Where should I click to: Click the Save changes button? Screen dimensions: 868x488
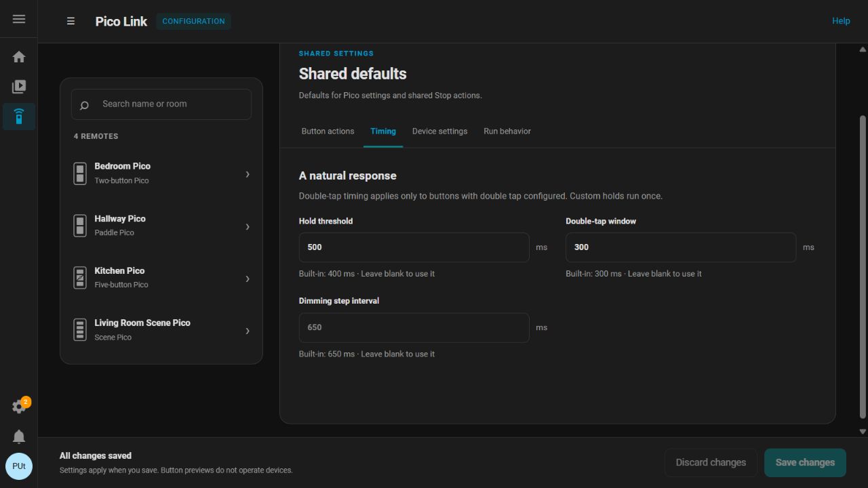coord(805,462)
